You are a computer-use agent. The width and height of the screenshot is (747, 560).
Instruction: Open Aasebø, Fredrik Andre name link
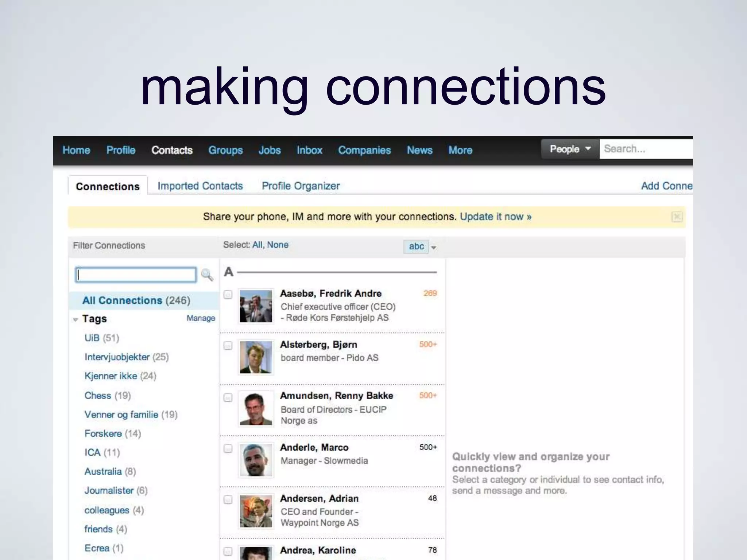[331, 293]
